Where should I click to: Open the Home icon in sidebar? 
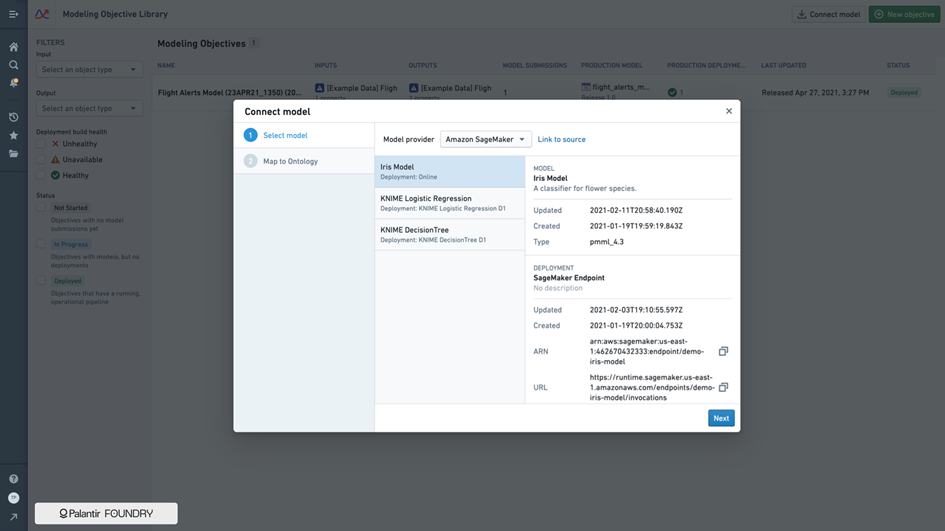(x=13, y=47)
